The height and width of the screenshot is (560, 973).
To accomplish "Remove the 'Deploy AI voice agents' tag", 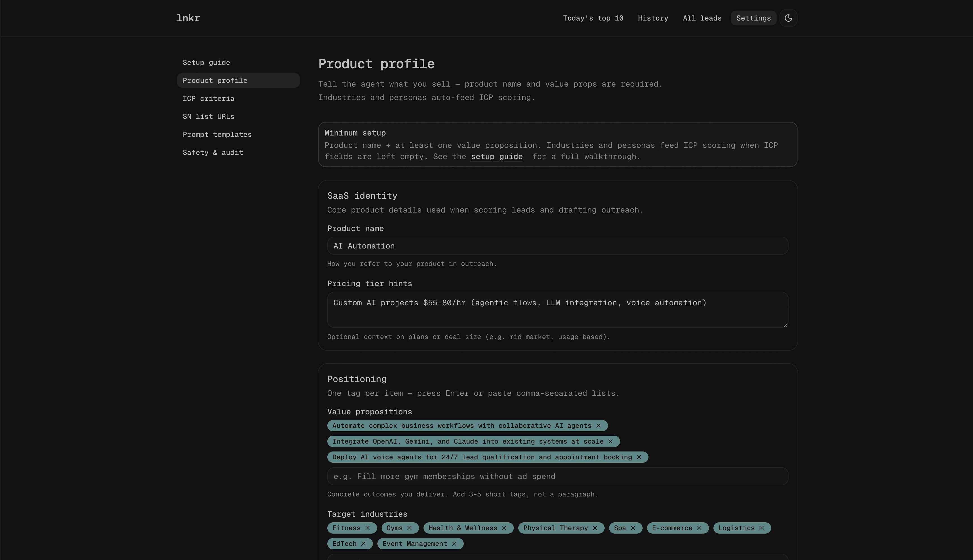I will coord(639,457).
